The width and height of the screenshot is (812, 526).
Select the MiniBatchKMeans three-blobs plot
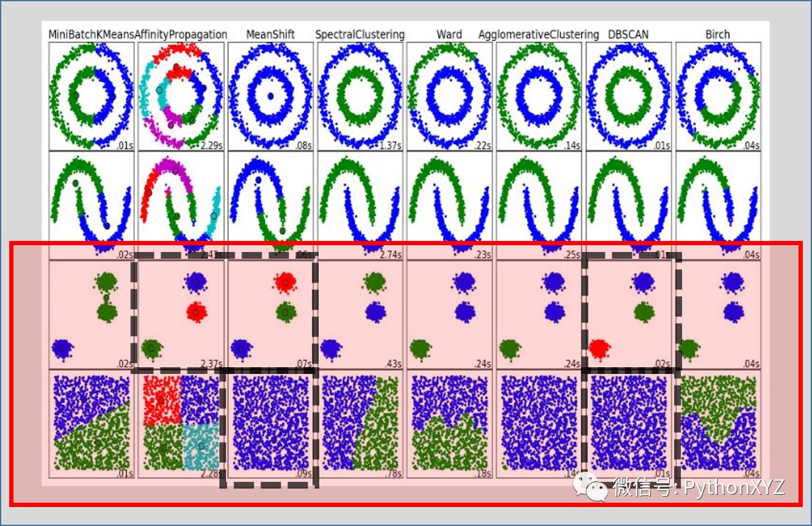click(91, 314)
